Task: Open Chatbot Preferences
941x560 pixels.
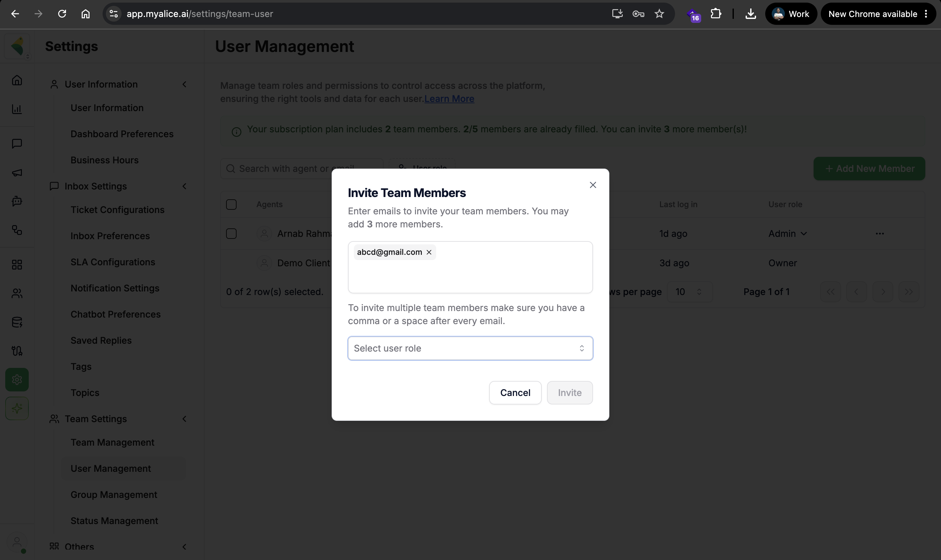Action: (x=115, y=314)
